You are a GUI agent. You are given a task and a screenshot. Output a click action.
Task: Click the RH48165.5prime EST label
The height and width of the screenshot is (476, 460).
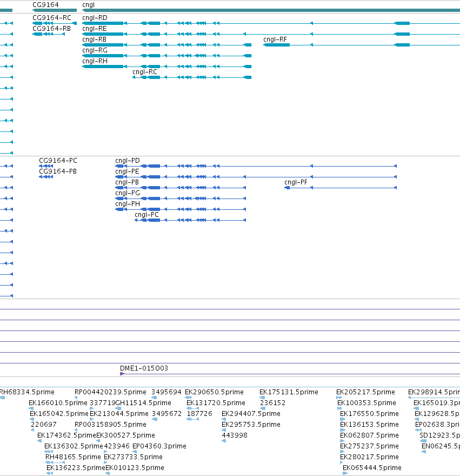[x=73, y=457]
